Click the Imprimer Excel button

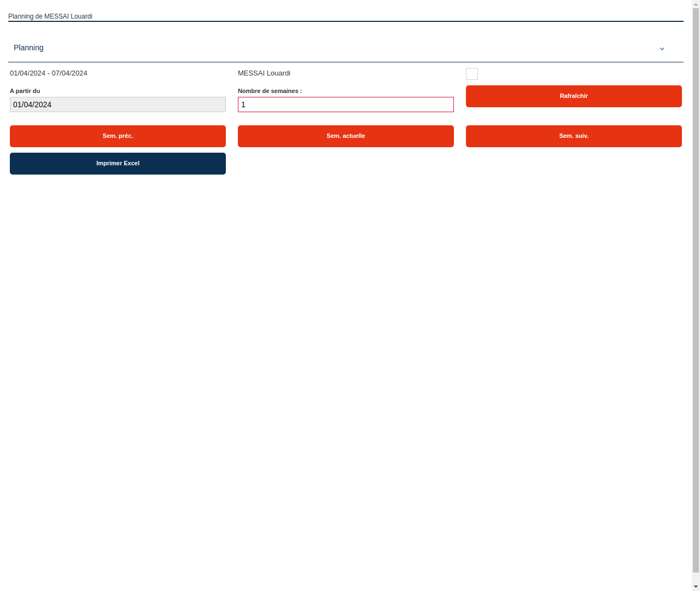pos(118,163)
